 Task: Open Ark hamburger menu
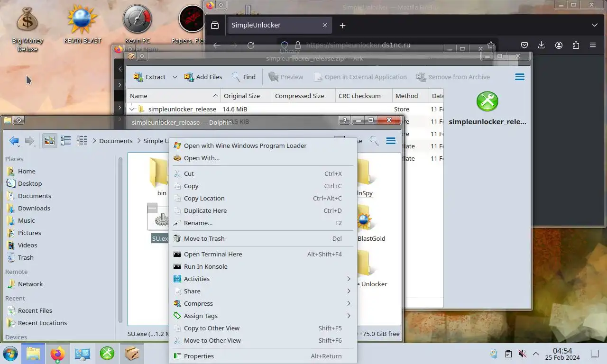tap(520, 77)
